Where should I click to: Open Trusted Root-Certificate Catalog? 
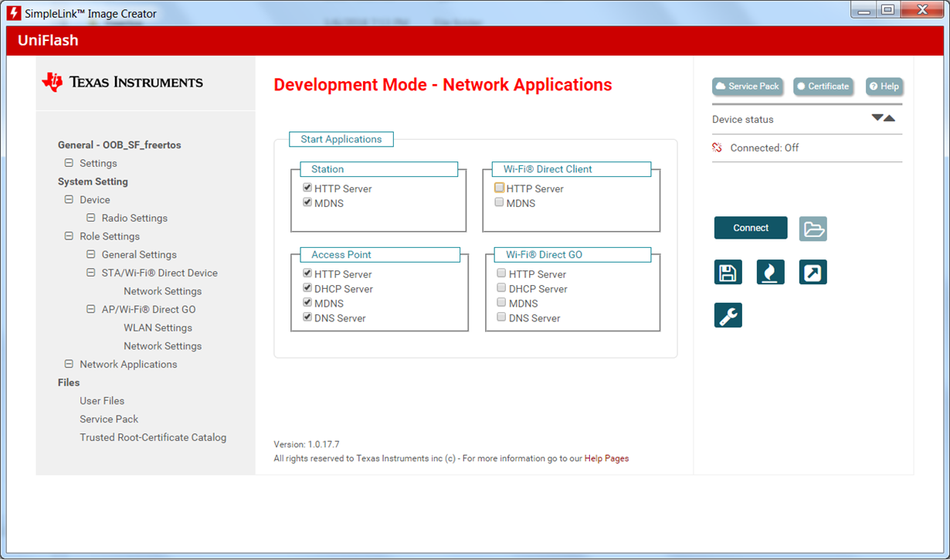click(x=153, y=437)
